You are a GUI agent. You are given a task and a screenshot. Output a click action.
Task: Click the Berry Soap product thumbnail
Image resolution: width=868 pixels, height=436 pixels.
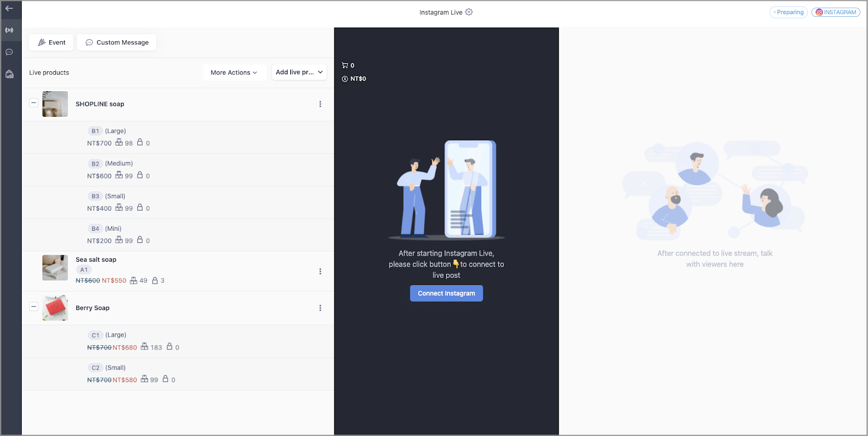pyautogui.click(x=55, y=308)
